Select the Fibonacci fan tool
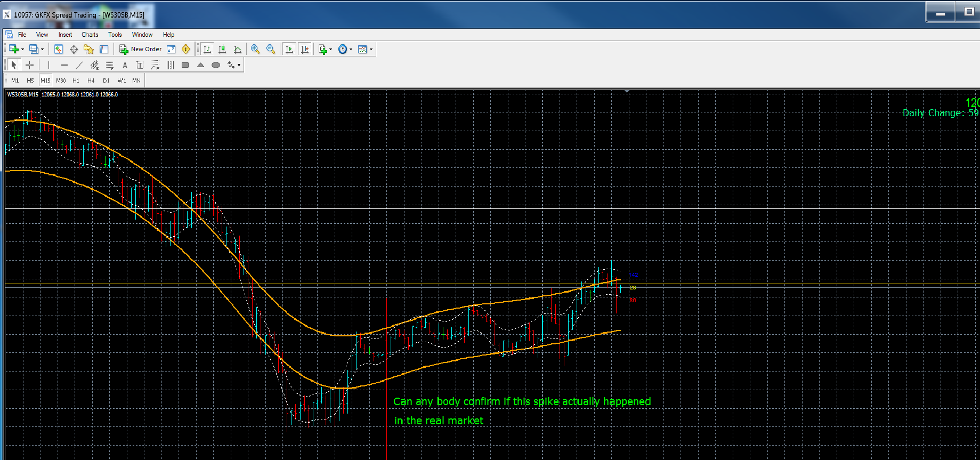 155,65
